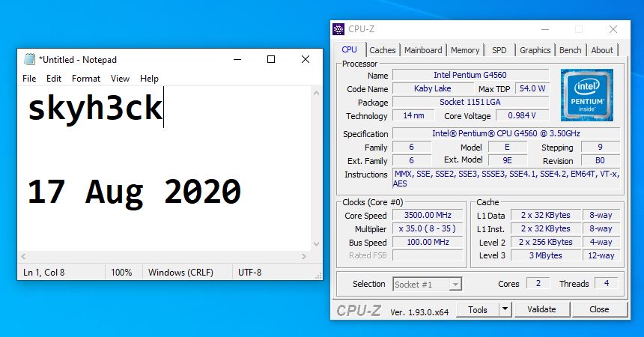Open Notepad's Format menu
Image resolution: width=644 pixels, height=337 pixels.
(x=86, y=79)
